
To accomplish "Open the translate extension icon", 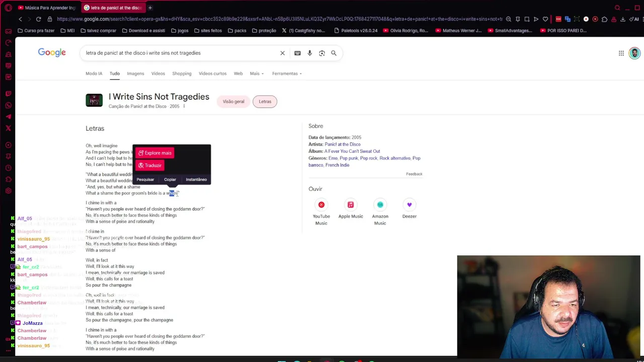I will point(568,19).
